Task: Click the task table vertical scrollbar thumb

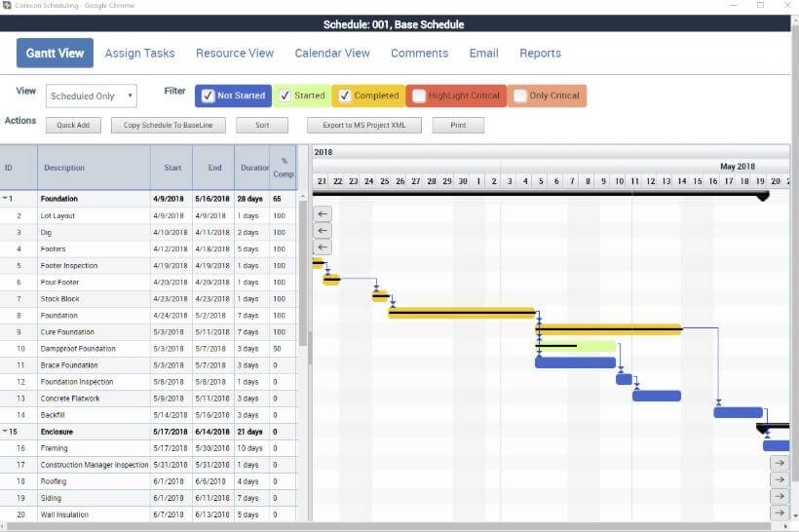Action: (x=303, y=273)
